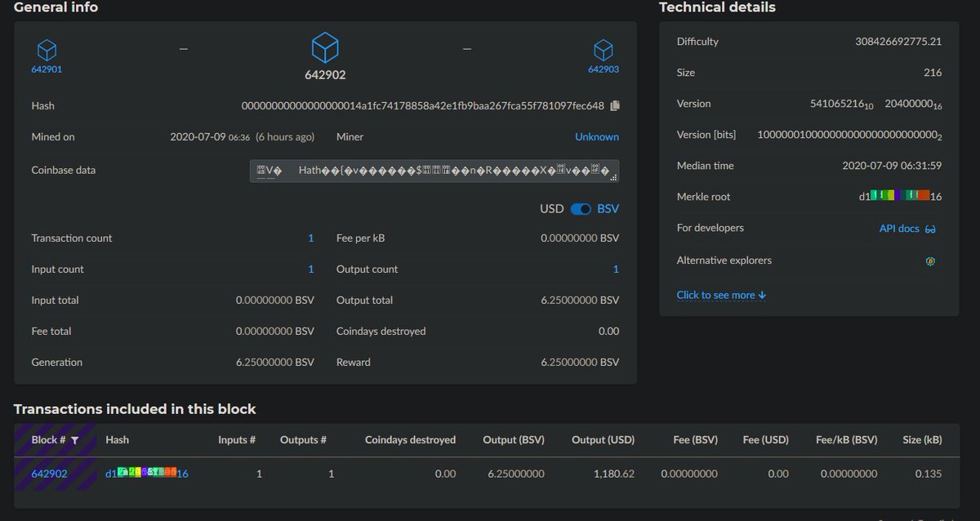This screenshot has height=521, width=980.
Task: Select Coindays destroyed value 0.00
Action: (x=608, y=332)
